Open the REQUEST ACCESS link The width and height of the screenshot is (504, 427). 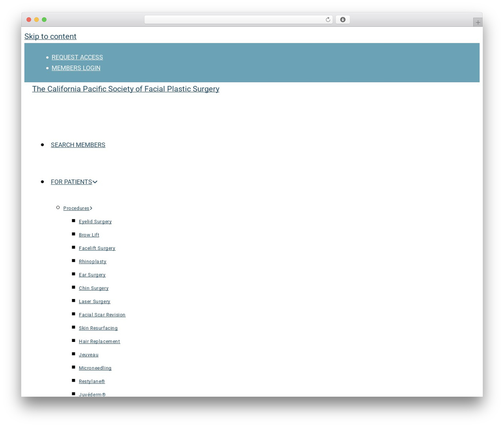(x=77, y=57)
